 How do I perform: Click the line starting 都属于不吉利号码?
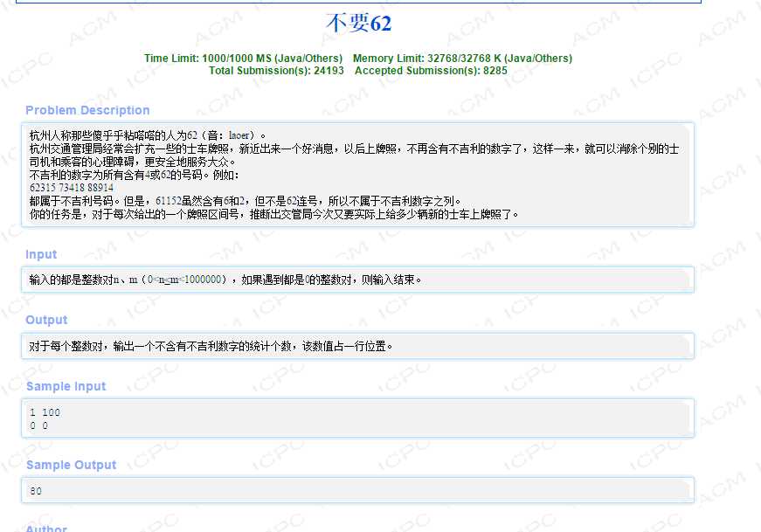(x=246, y=201)
